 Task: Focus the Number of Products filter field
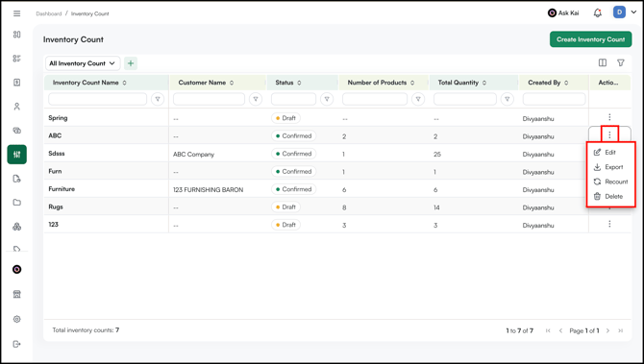pyautogui.click(x=375, y=99)
